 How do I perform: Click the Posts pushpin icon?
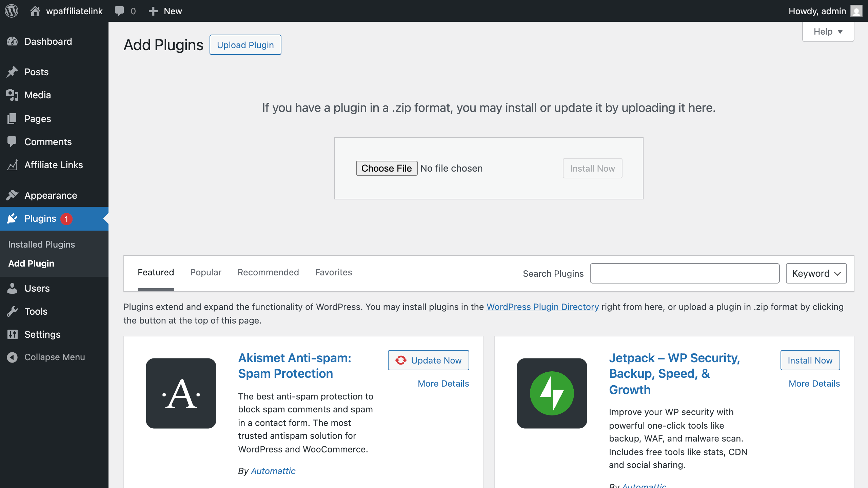[x=12, y=72]
